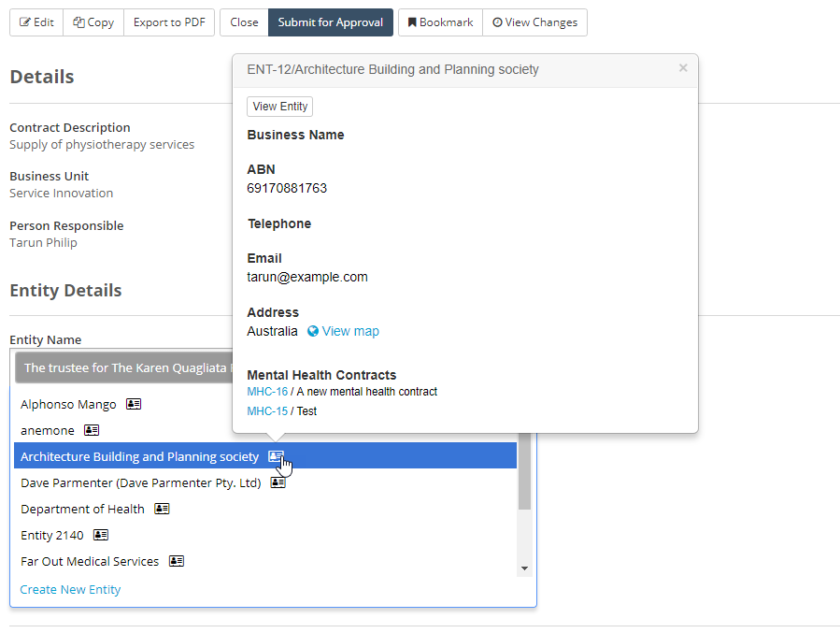Click the contact card icon for Department of Health
Viewport: 840px width, 633px height.
pyautogui.click(x=161, y=508)
